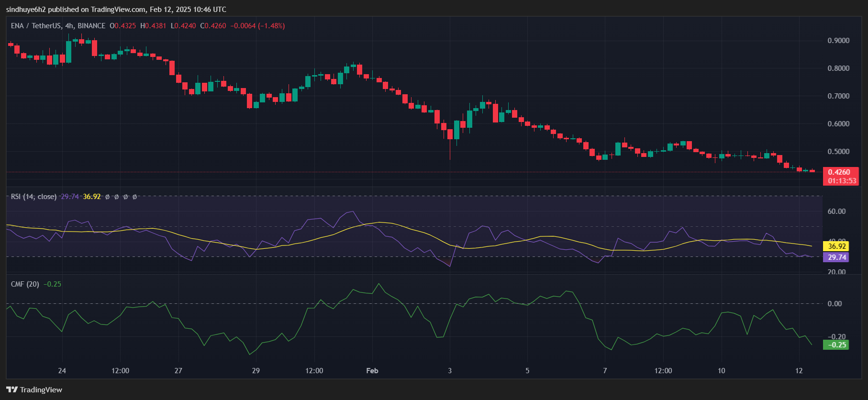The width and height of the screenshot is (868, 400).
Task: Click the red current price tag 0.4260
Action: pos(839,172)
